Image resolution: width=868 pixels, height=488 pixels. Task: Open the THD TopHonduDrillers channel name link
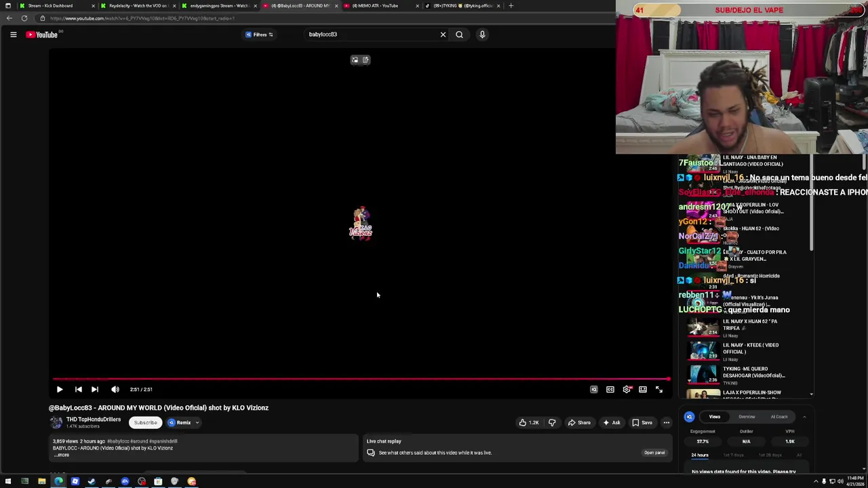pyautogui.click(x=94, y=420)
